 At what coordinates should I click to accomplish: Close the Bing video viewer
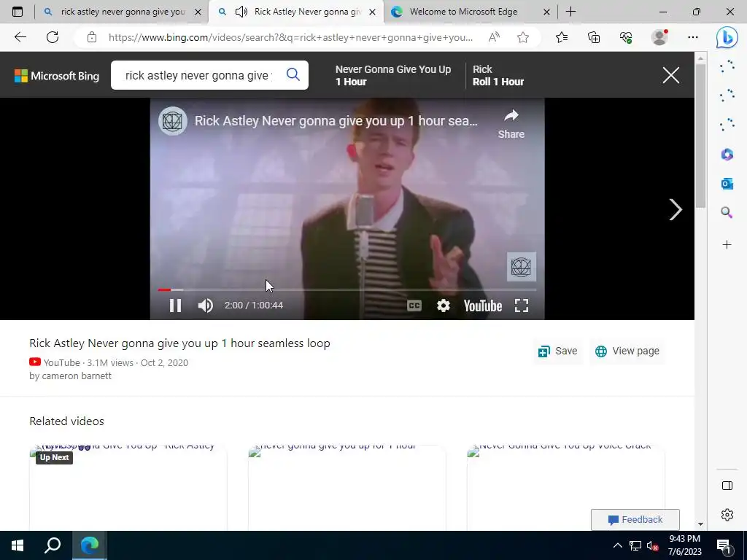pyautogui.click(x=671, y=75)
